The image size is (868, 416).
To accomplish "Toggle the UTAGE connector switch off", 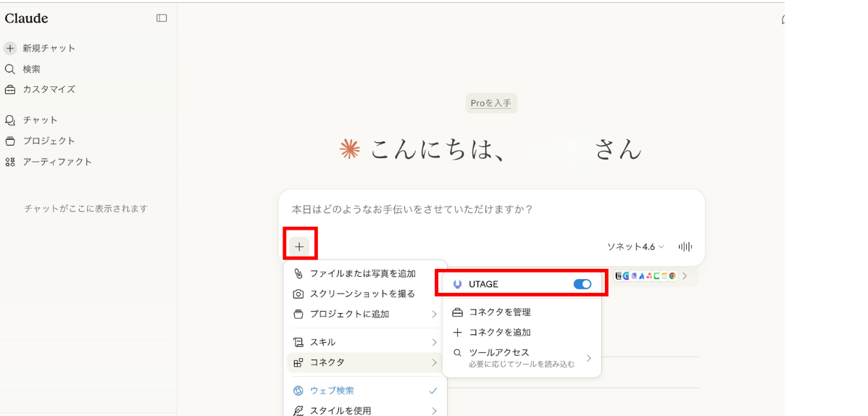I will [x=582, y=284].
